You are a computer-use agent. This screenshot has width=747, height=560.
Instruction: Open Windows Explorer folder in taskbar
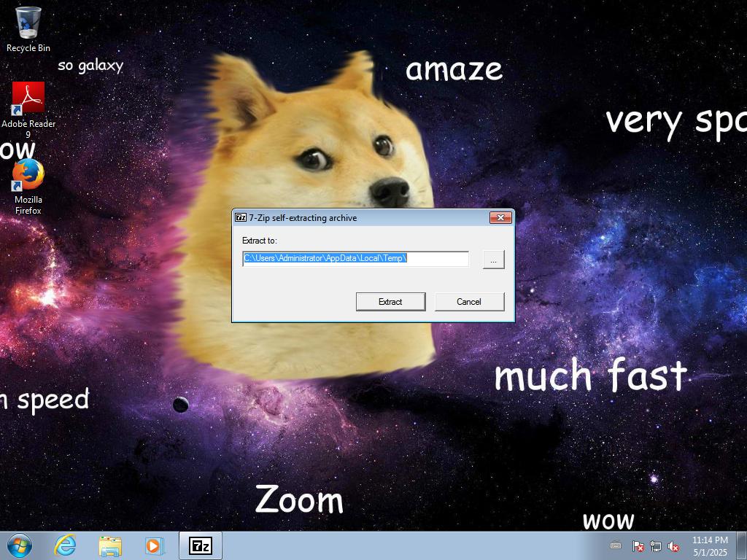click(110, 545)
